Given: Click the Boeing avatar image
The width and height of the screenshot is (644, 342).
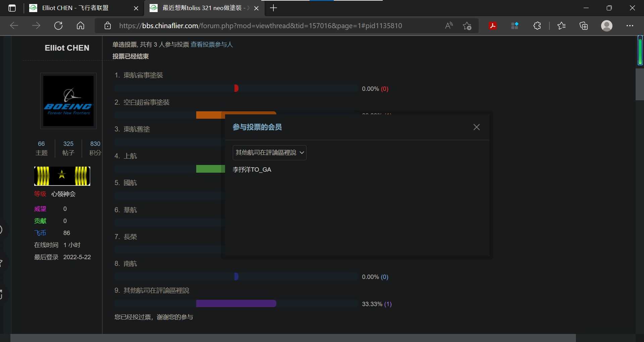Looking at the screenshot, I should (68, 101).
